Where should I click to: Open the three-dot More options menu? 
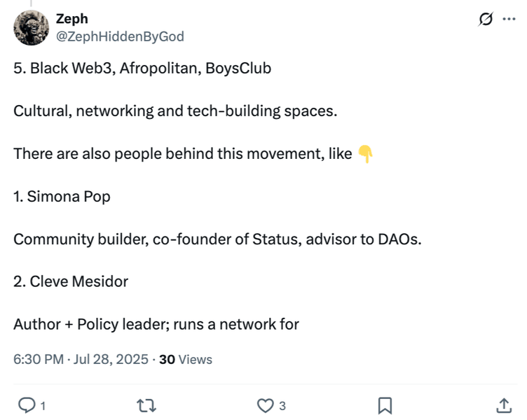pos(509,19)
